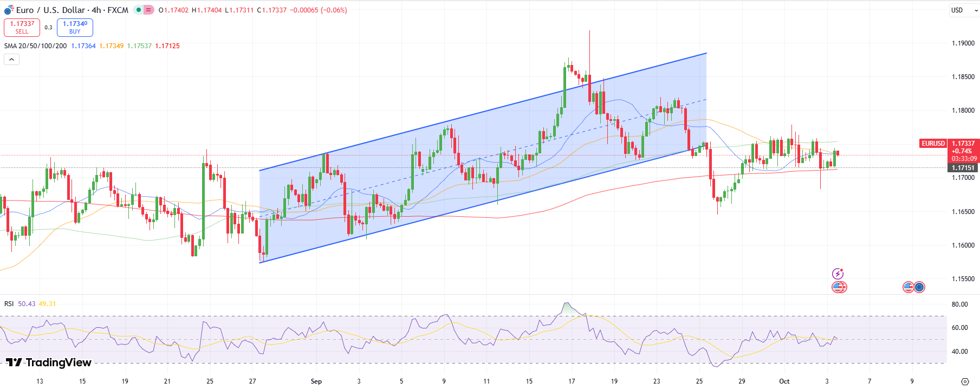The image size is (980, 389).
Task: Open the purple lightning event marker
Action: [x=838, y=274]
